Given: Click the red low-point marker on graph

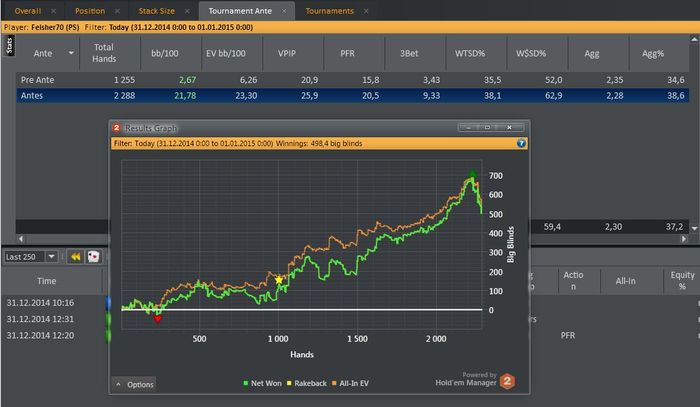Looking at the screenshot, I should coord(158,319).
